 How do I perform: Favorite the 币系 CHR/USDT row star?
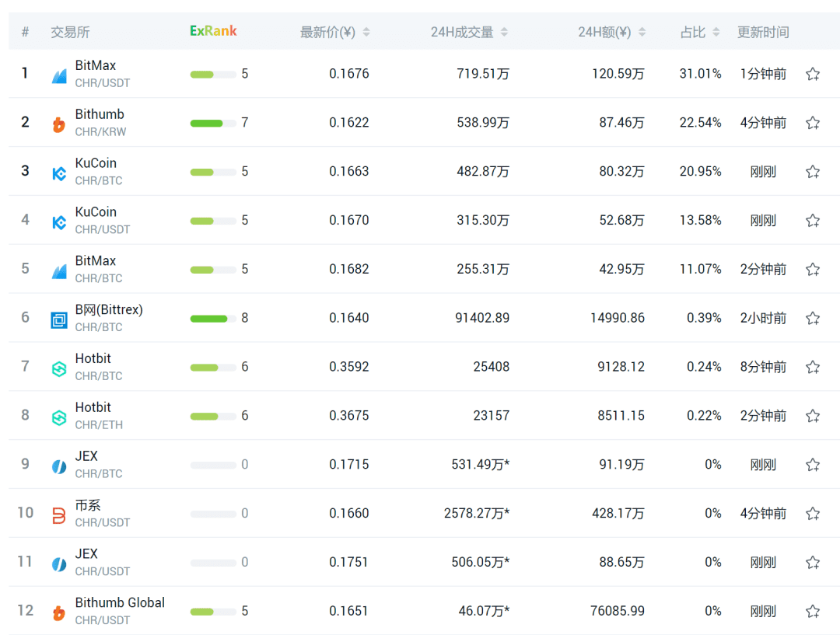coord(813,514)
